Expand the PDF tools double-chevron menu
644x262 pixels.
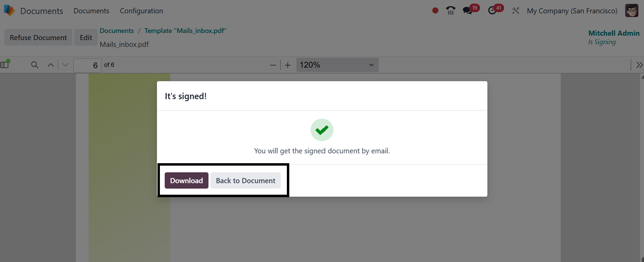(639, 65)
